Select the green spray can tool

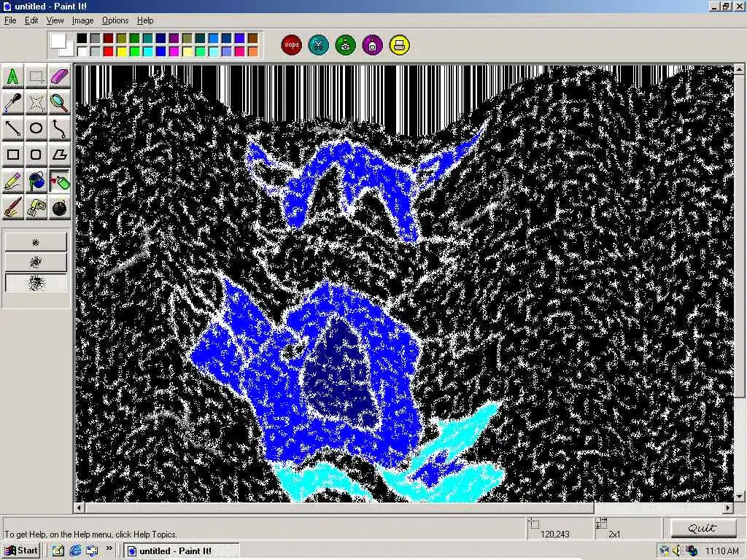coord(60,182)
